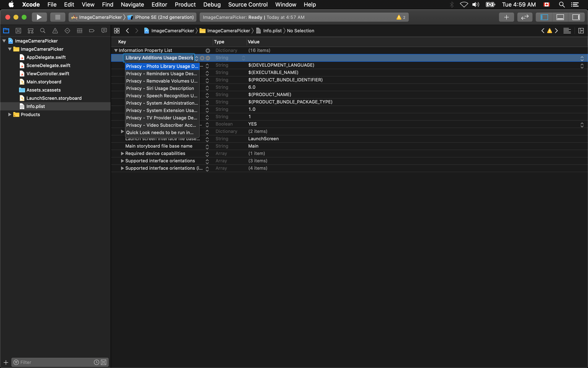Open the Test navigator diamond icon
The image size is (588, 368).
(x=67, y=31)
